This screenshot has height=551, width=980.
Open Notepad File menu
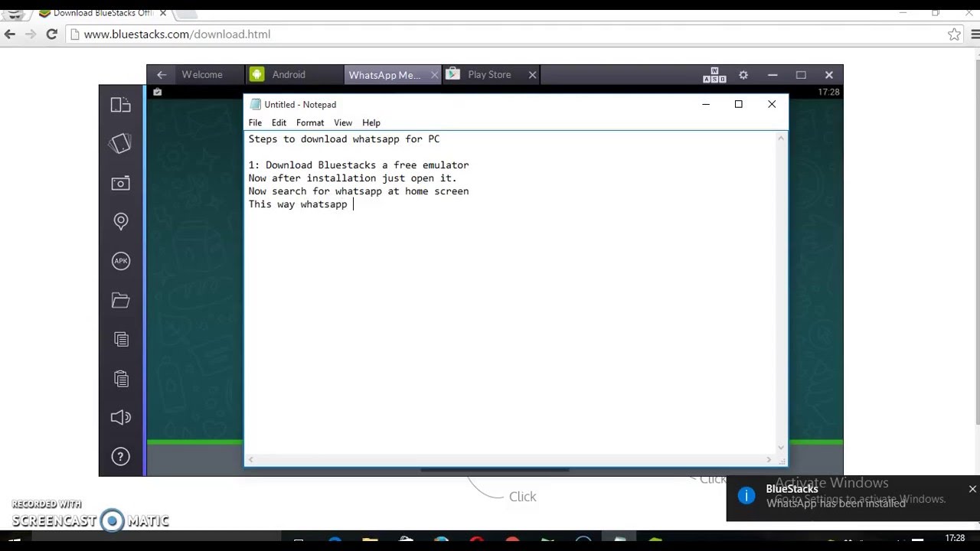tap(255, 122)
